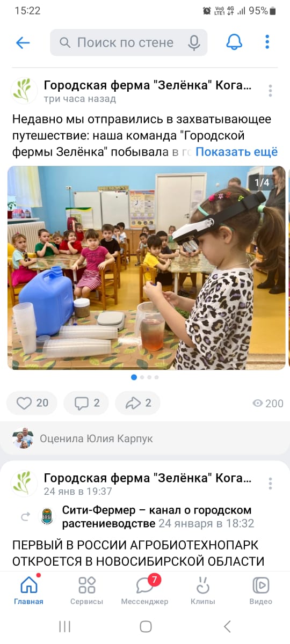This screenshot has height=644, width=290.
Task: Open the top-right three-dot menu
Action: (267, 42)
